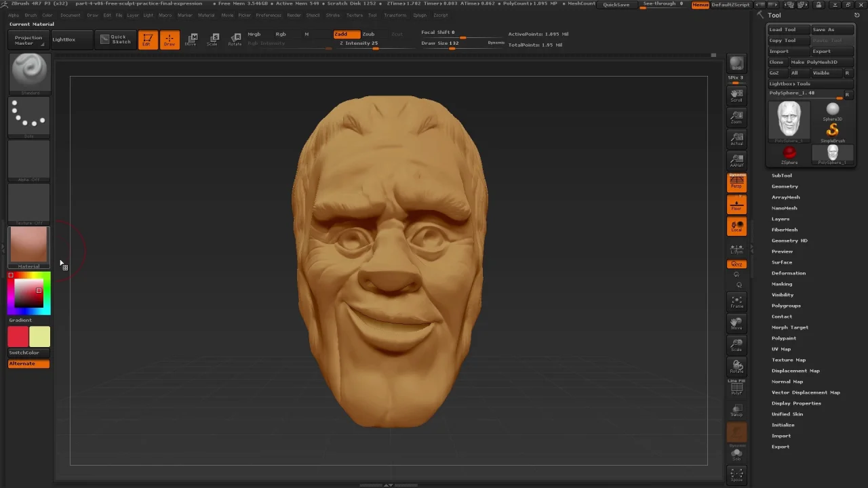Toggle L.Sym local symmetry
Viewport: 868px width, 488px height.
coord(736,249)
